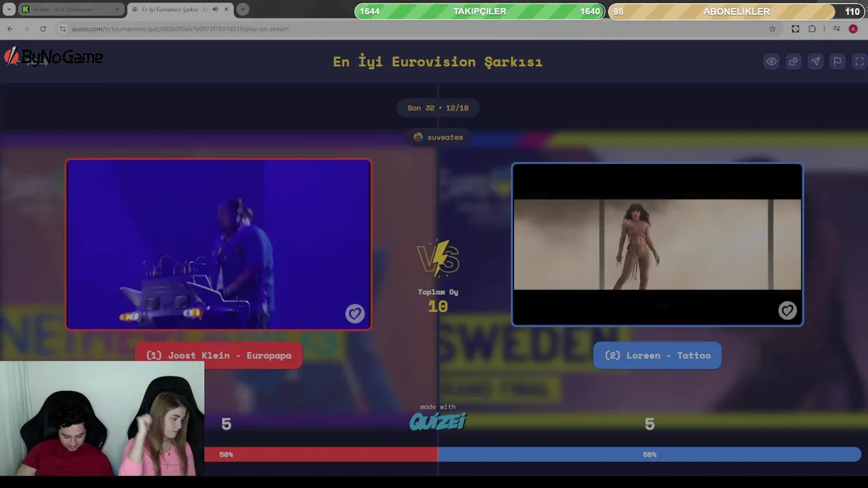This screenshot has height=488, width=868.
Task: Click the rotating squares swap icon
Action: (x=793, y=62)
